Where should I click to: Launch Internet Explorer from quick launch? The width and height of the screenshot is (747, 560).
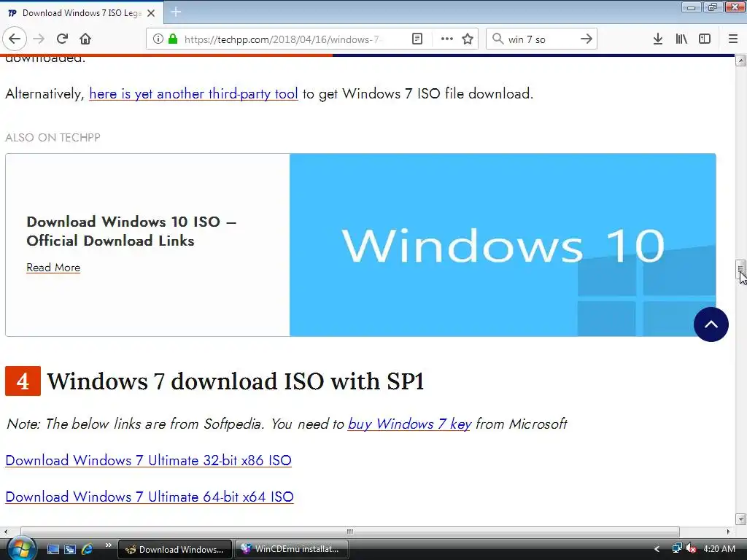[x=88, y=550]
